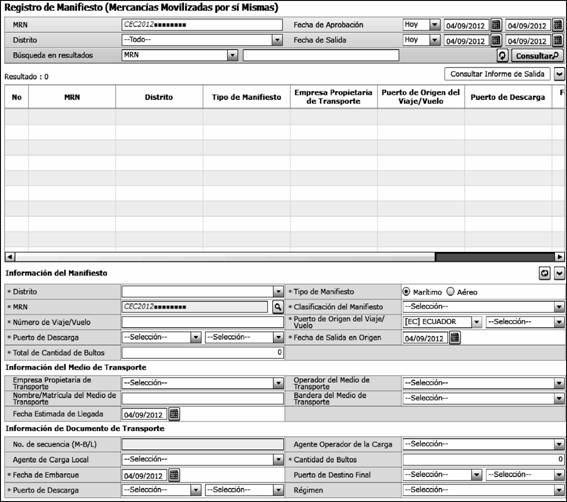This screenshot has width=567, height=502.
Task: Click the Fecha Estimada de Llegada date field
Action: point(144,414)
